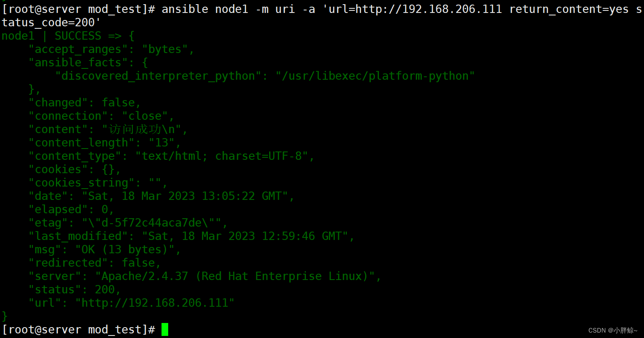Click the url http://192.168.206.111 in output
Screen dimensions: 644x338
pyautogui.click(x=155, y=303)
